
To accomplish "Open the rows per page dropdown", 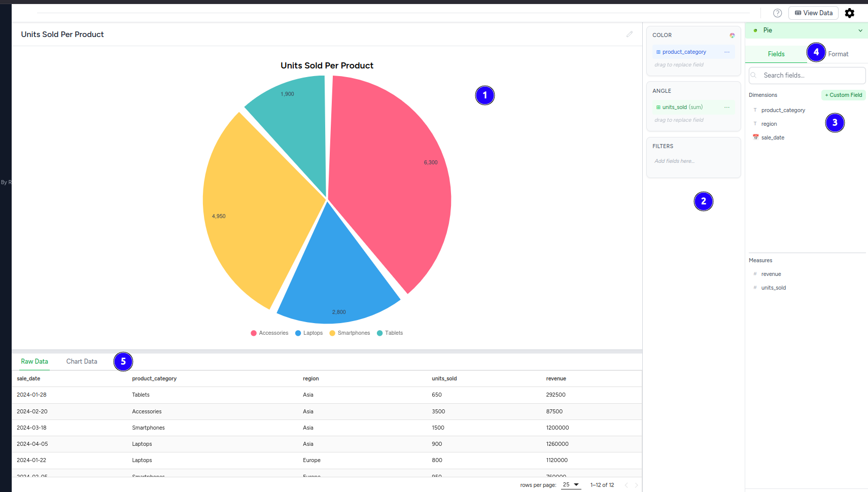I will point(571,485).
